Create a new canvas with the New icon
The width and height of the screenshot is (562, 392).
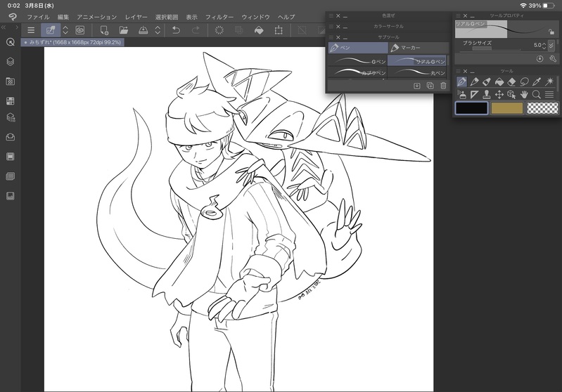coord(104,30)
